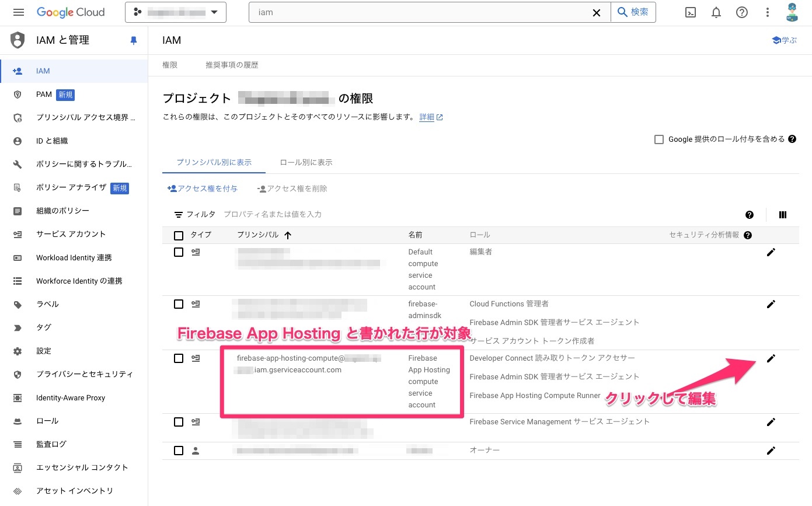Click Developer Connect 読み取りトークン アクセサー text
812x506 pixels.
coord(552,358)
